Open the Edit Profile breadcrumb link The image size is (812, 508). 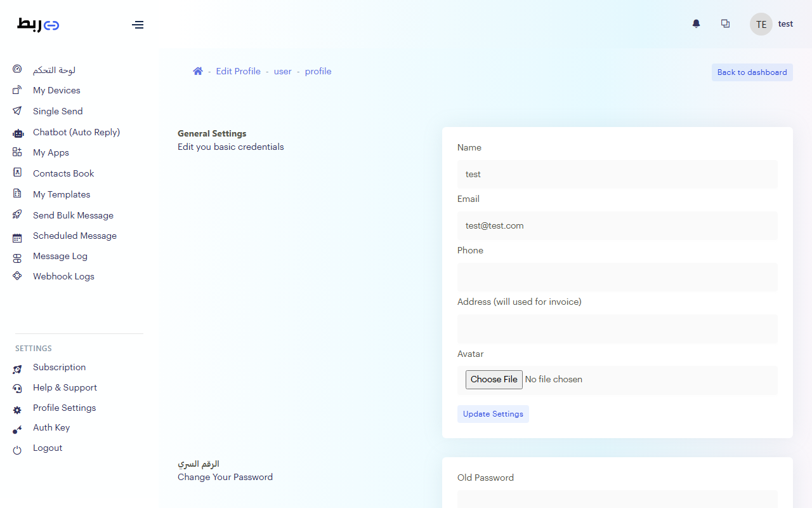click(238, 72)
